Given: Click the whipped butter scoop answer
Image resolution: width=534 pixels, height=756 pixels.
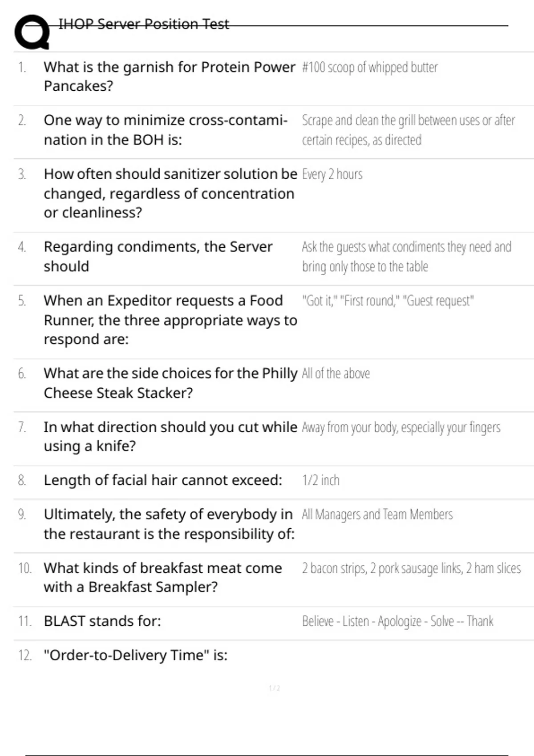Looking at the screenshot, I should [370, 67].
